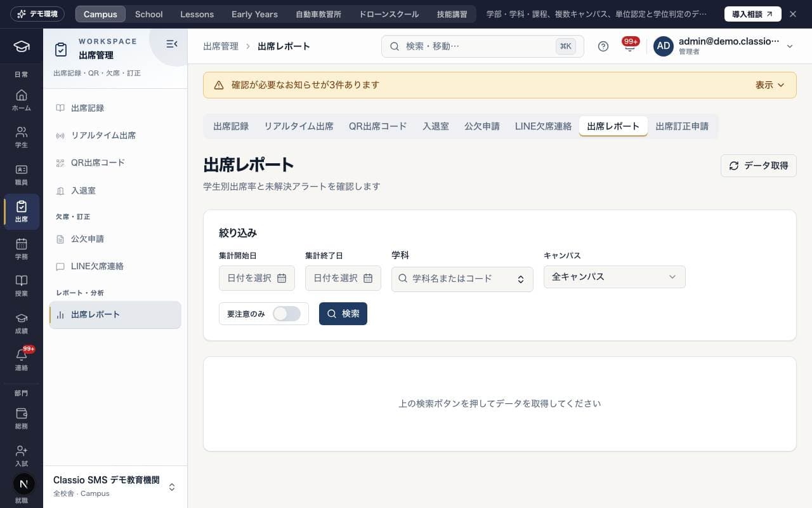The width and height of the screenshot is (812, 508).
Task: Switch to the LINE欠席連絡 tab
Action: click(543, 126)
